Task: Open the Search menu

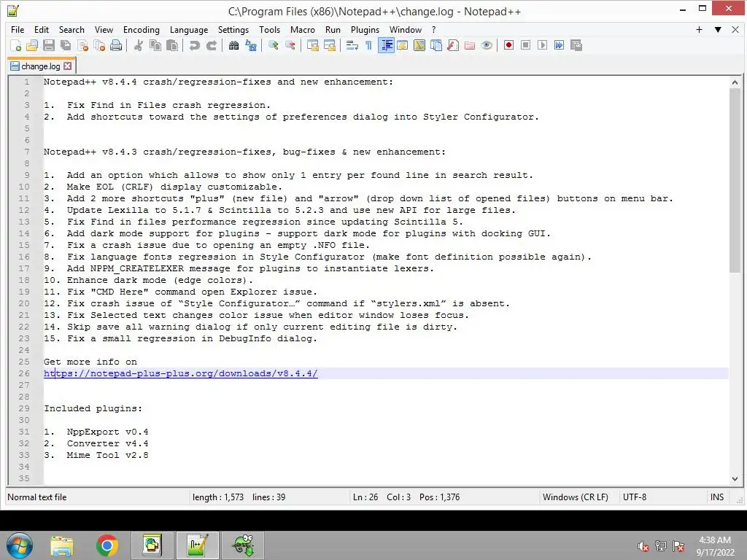Action: [71, 29]
